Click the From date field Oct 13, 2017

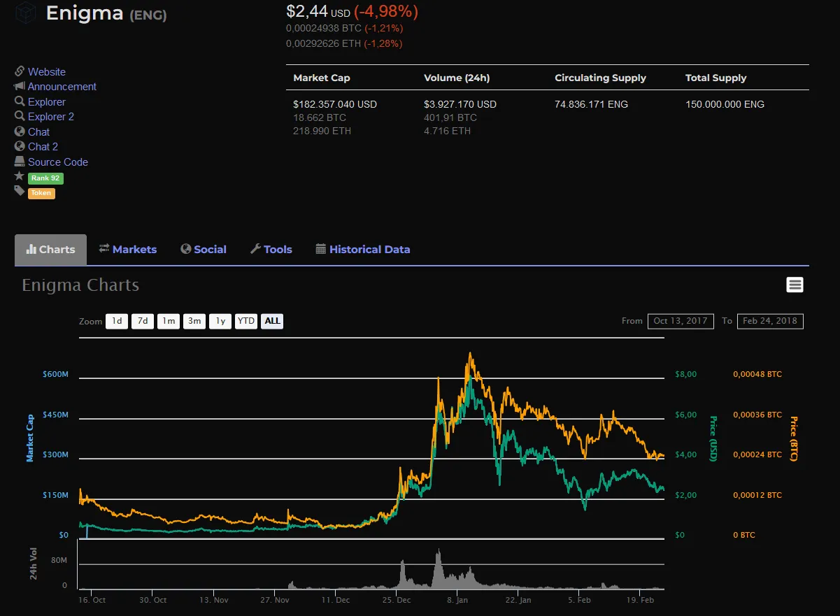pos(681,321)
